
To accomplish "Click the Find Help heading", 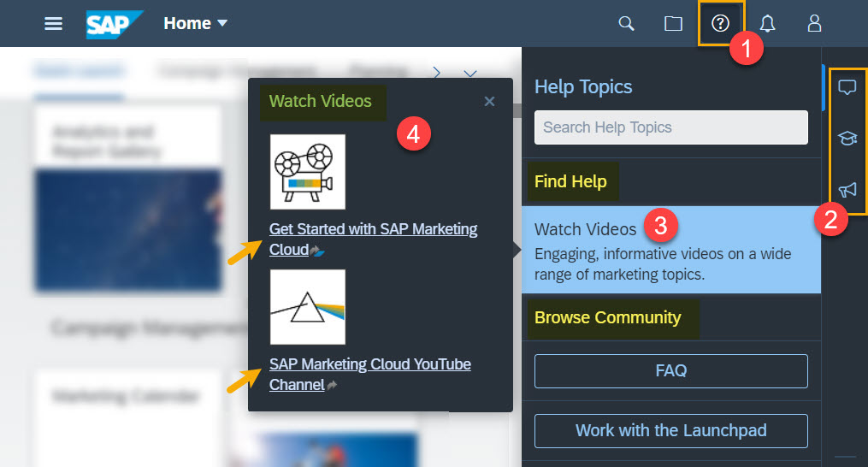I will click(570, 181).
